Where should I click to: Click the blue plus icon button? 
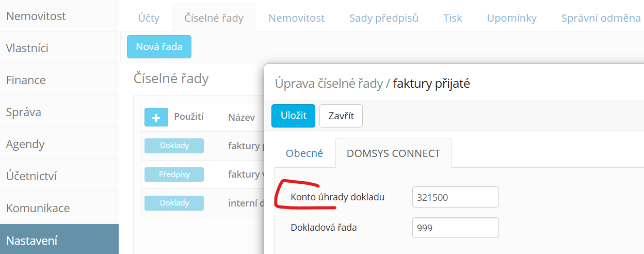[x=156, y=117]
